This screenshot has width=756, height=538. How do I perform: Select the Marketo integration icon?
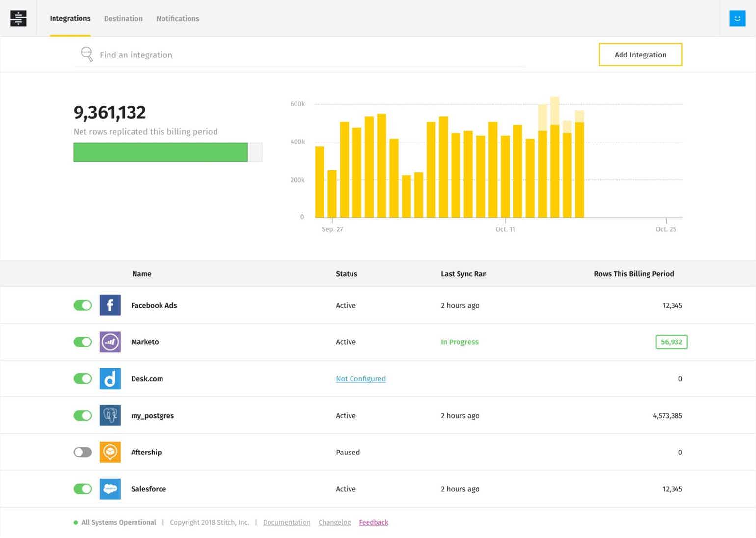pyautogui.click(x=110, y=341)
